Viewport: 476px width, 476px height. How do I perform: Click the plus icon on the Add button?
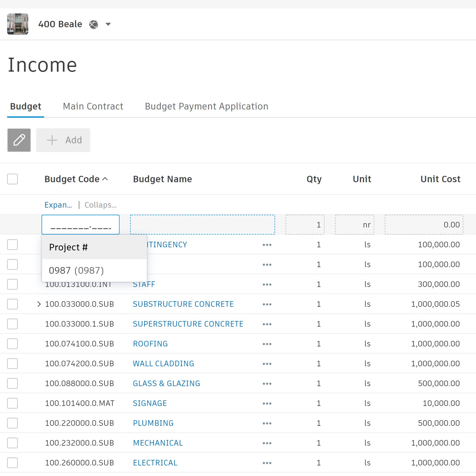[52, 140]
